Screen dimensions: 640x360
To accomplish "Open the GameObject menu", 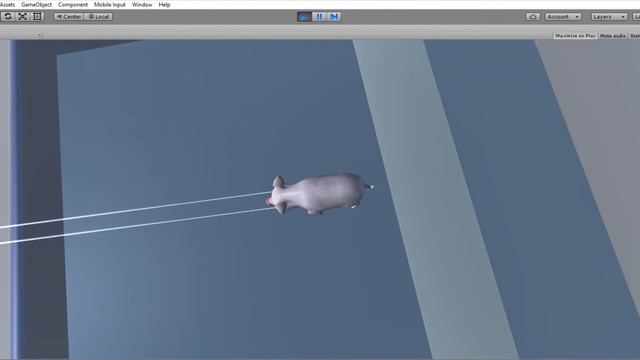I will point(36,5).
